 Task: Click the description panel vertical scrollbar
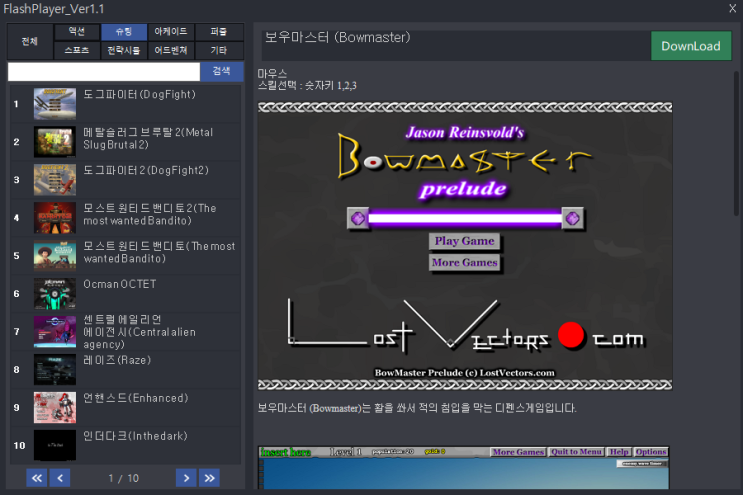pyautogui.click(x=736, y=143)
